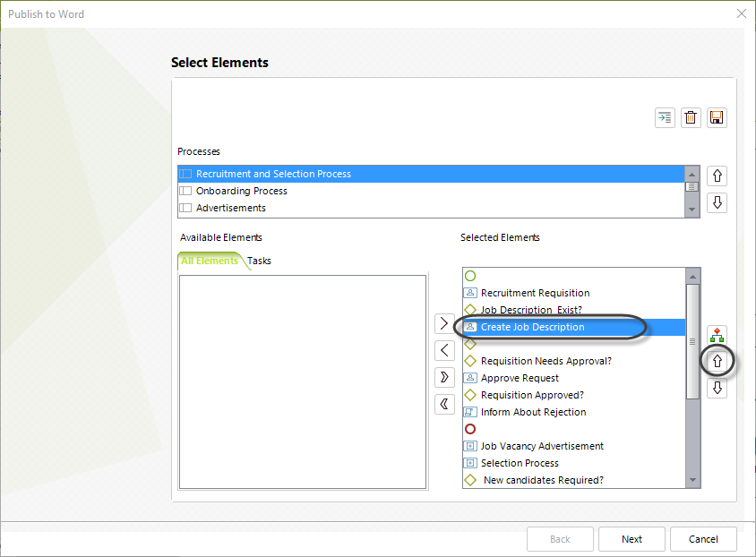This screenshot has width=756, height=557.
Task: Click the save floppy disk icon
Action: click(717, 117)
